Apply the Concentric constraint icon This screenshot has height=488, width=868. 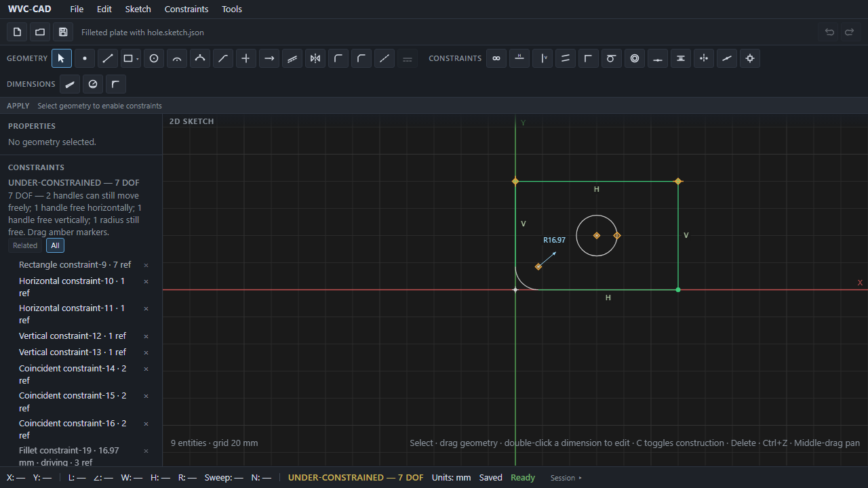(x=635, y=58)
